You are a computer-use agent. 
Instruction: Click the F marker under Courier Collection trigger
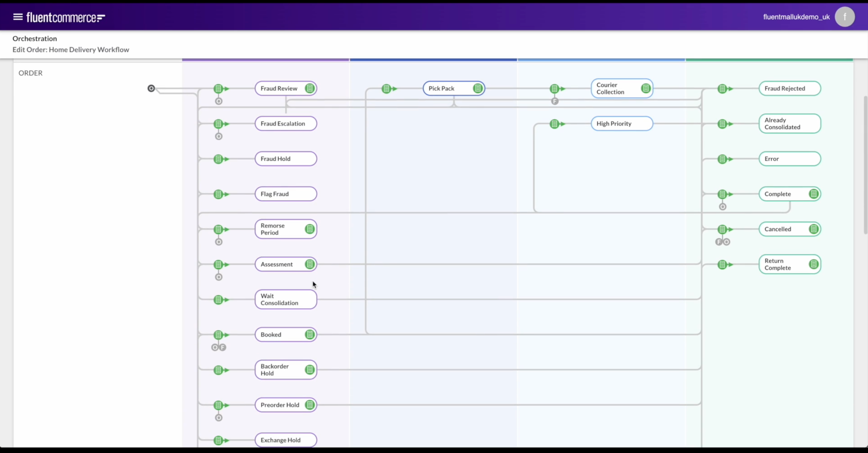coord(555,101)
